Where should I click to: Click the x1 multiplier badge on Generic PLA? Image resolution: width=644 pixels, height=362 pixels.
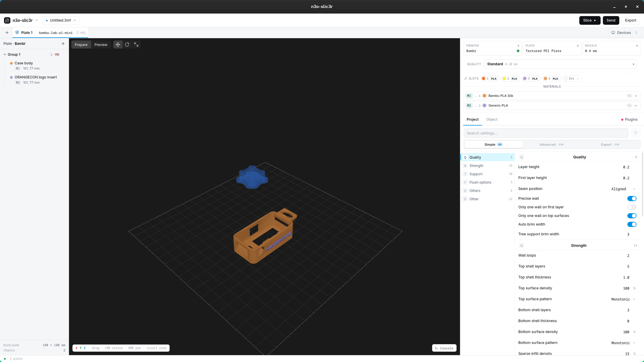click(629, 106)
